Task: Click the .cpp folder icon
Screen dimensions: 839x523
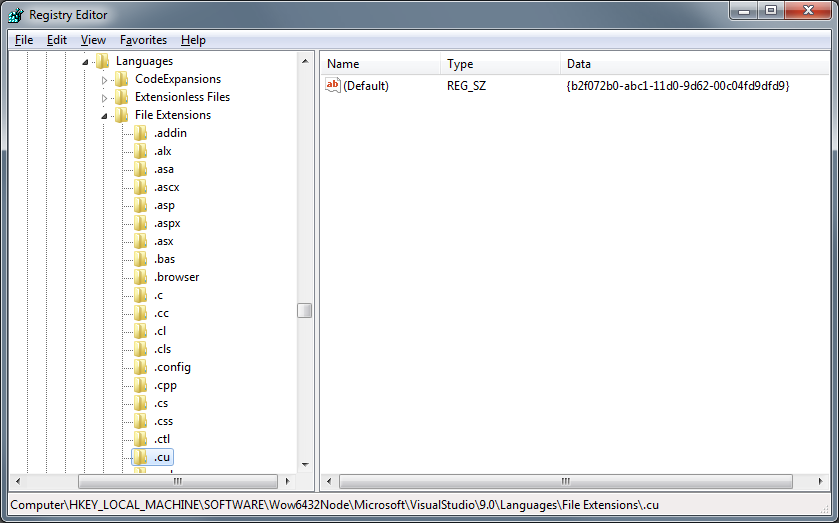Action: [x=141, y=385]
